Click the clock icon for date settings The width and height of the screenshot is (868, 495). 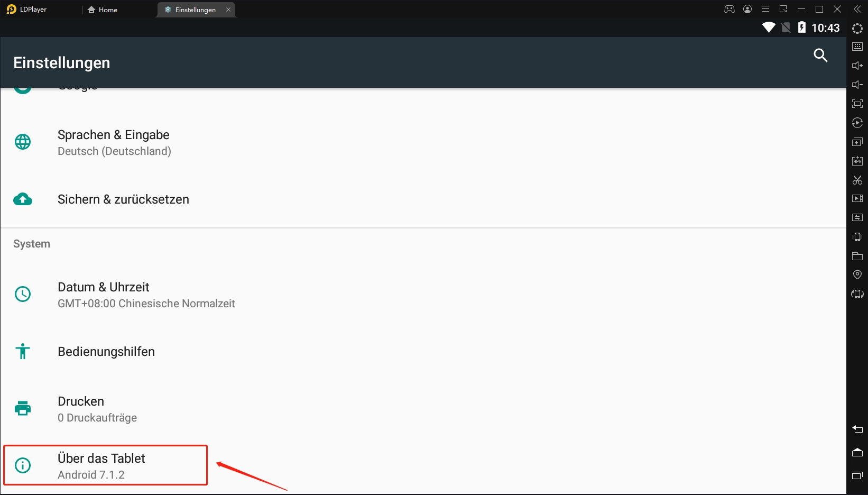pos(23,294)
